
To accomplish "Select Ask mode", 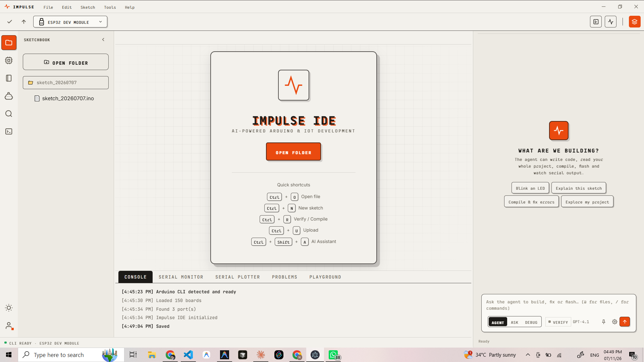I will pos(515,322).
